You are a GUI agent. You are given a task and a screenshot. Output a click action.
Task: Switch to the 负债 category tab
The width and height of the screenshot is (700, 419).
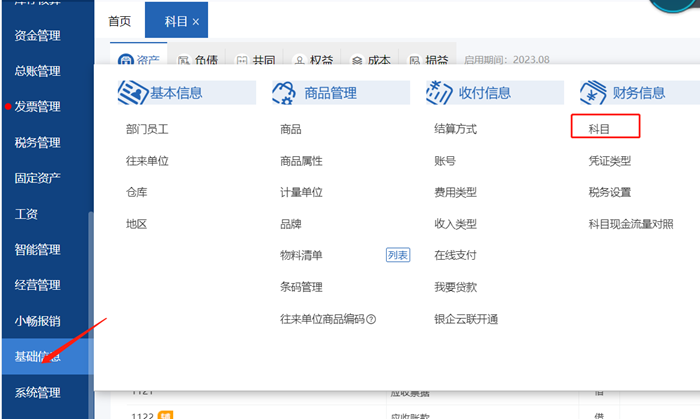pyautogui.click(x=197, y=60)
